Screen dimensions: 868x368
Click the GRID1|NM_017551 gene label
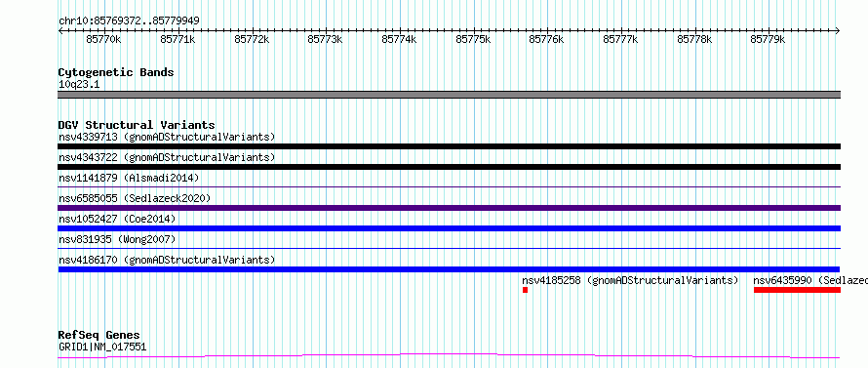[x=102, y=348]
